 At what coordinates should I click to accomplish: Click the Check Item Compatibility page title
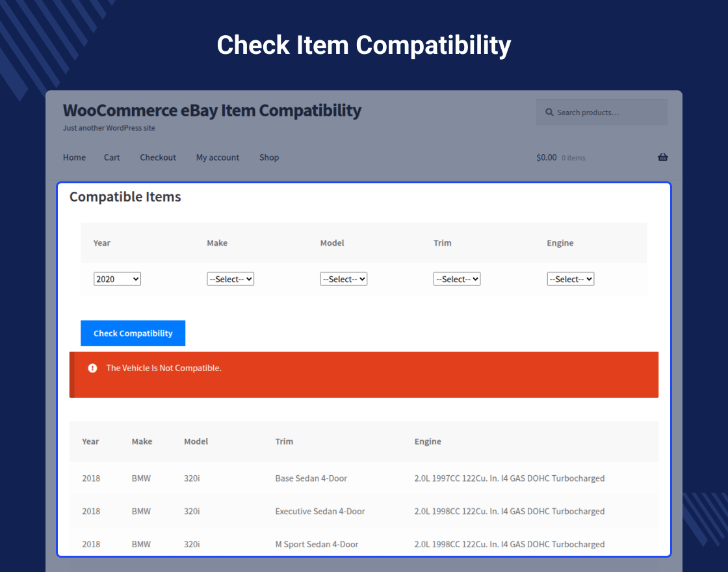[364, 45]
